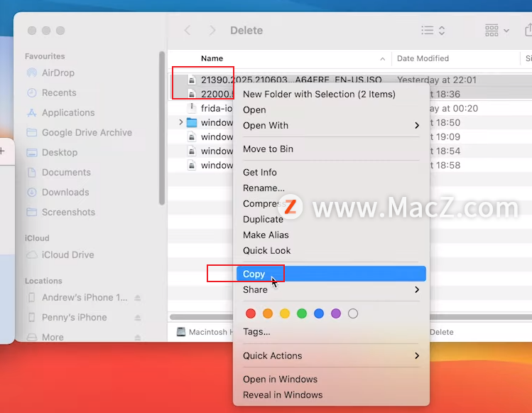Expand the windows folder disclosure arrow
The width and height of the screenshot is (532, 413).
click(x=181, y=122)
